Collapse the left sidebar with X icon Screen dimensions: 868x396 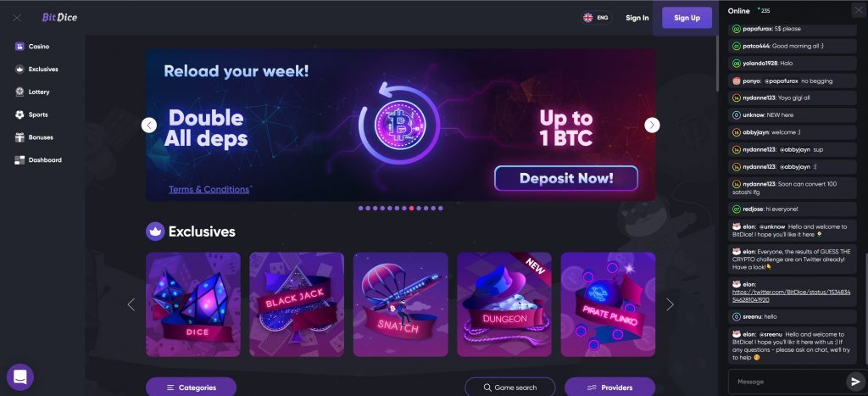tap(17, 18)
